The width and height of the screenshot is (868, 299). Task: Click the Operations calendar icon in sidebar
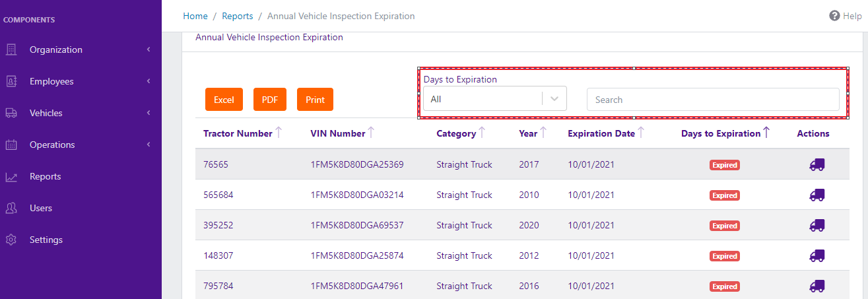(11, 145)
